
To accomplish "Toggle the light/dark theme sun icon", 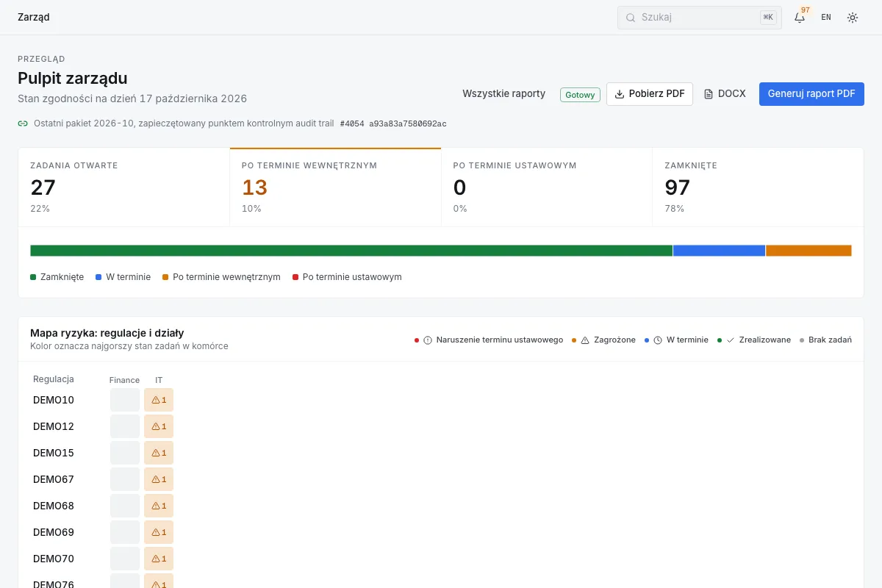I will 853,17.
